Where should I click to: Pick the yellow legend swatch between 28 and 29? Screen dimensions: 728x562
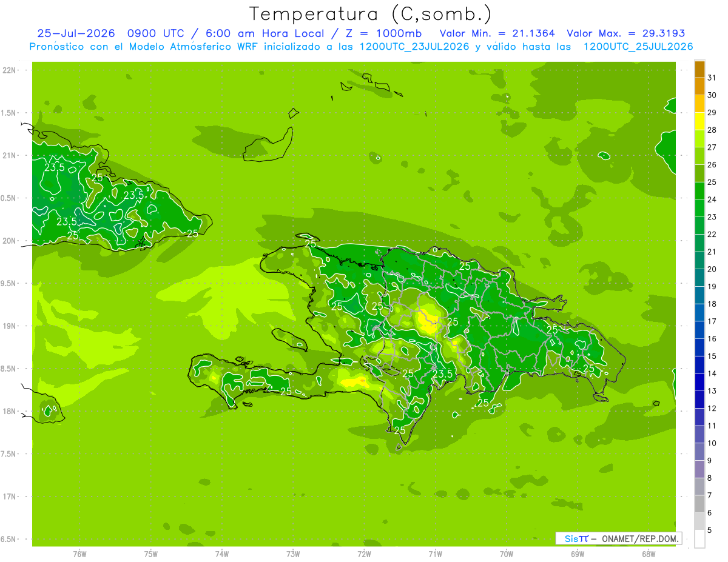click(x=699, y=122)
